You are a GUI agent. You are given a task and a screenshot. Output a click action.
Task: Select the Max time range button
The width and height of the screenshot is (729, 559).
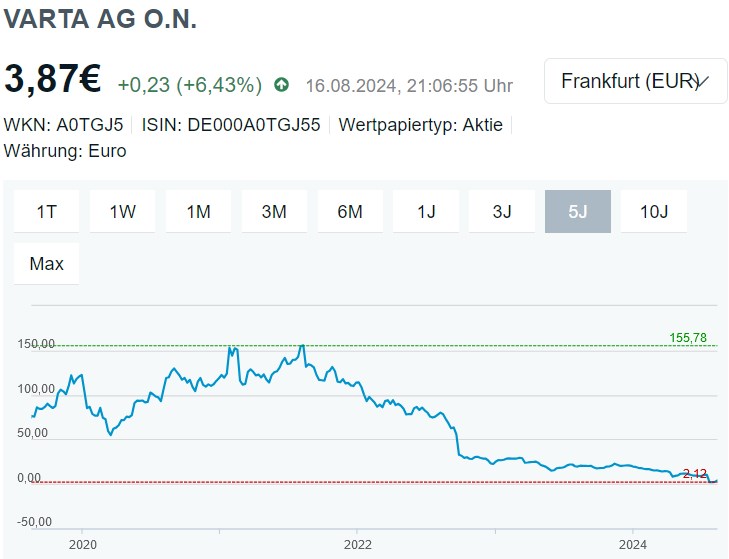tap(47, 264)
